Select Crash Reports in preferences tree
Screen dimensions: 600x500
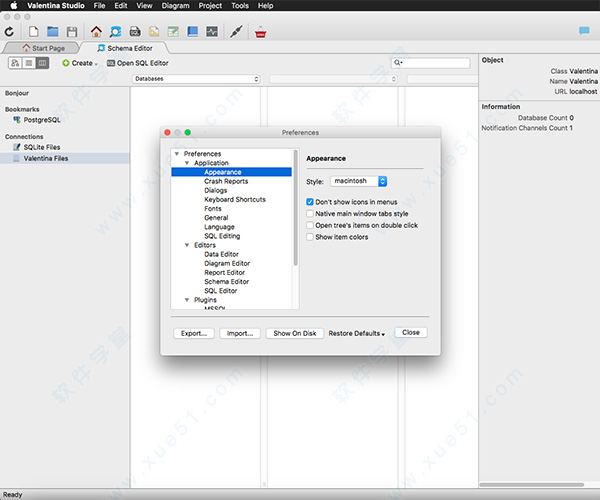[226, 181]
